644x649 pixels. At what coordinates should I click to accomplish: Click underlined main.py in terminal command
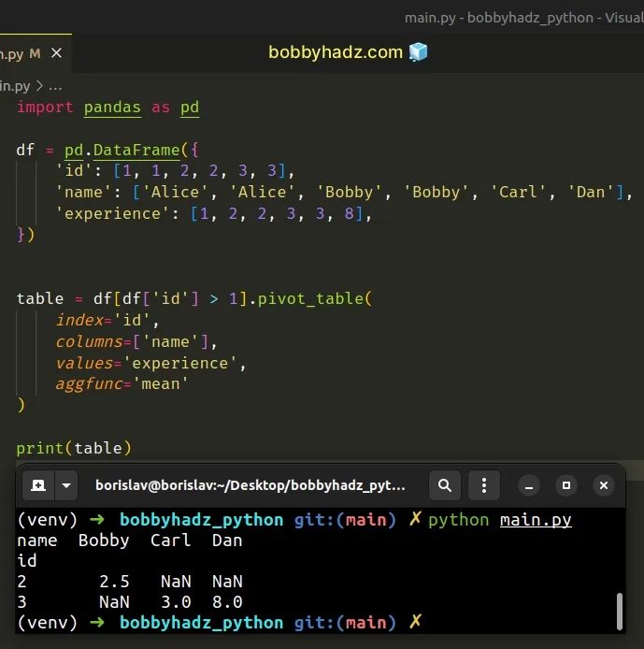coord(536,519)
